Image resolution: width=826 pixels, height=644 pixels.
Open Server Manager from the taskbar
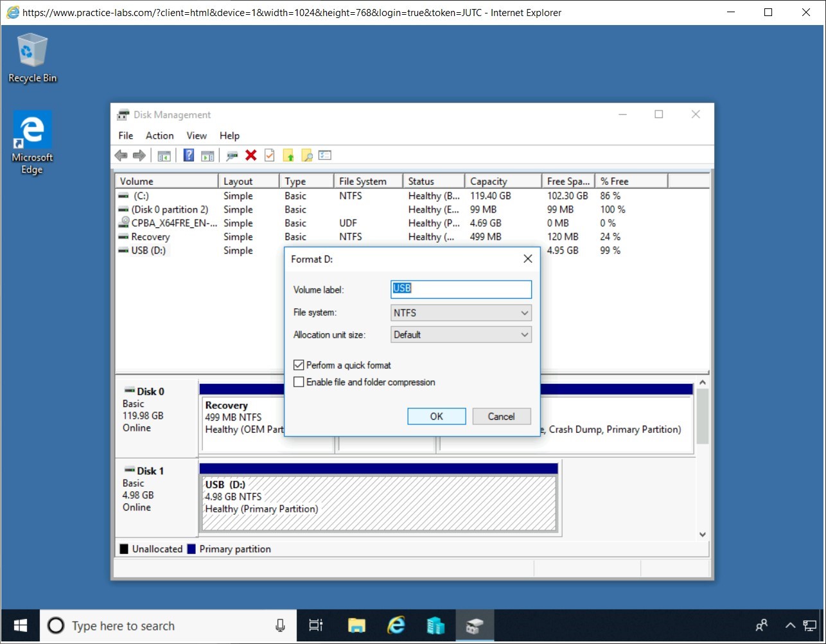coord(435,625)
